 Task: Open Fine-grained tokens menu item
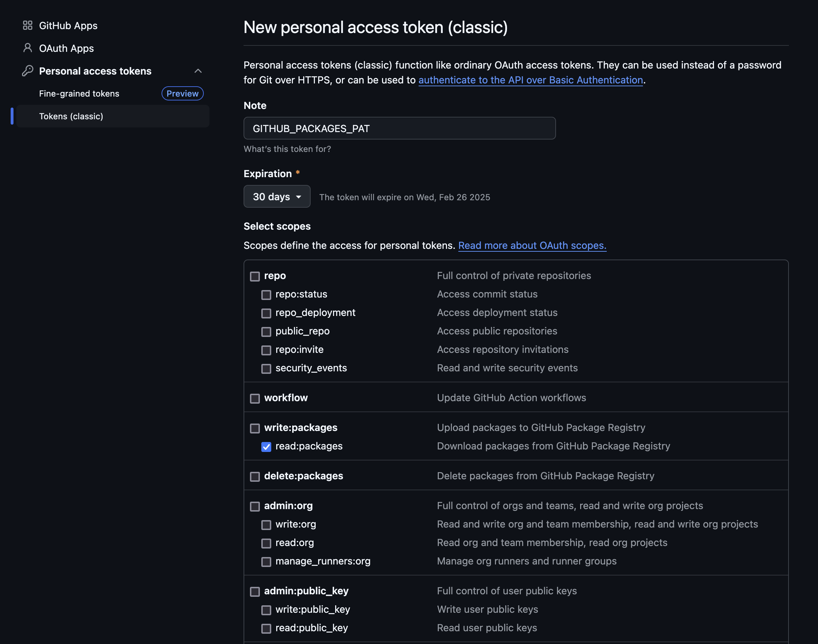pyautogui.click(x=79, y=93)
